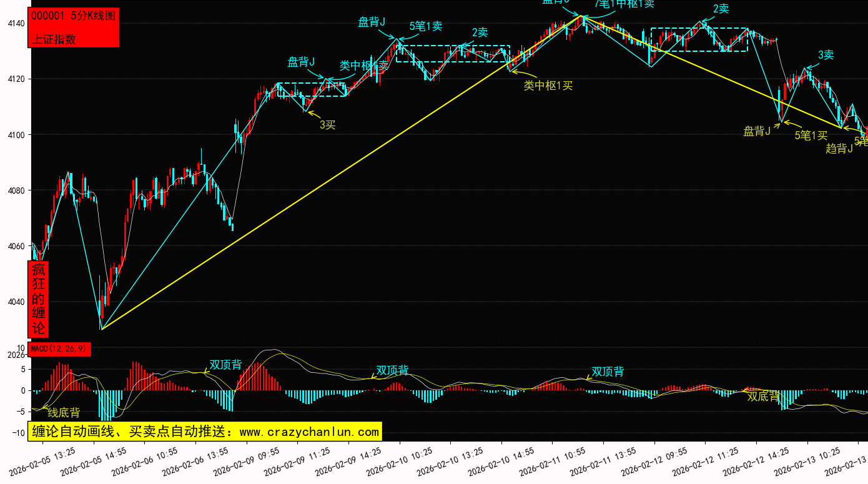Click the 4140 price axis label
Viewport: 868px width, 484px height.
point(16,24)
